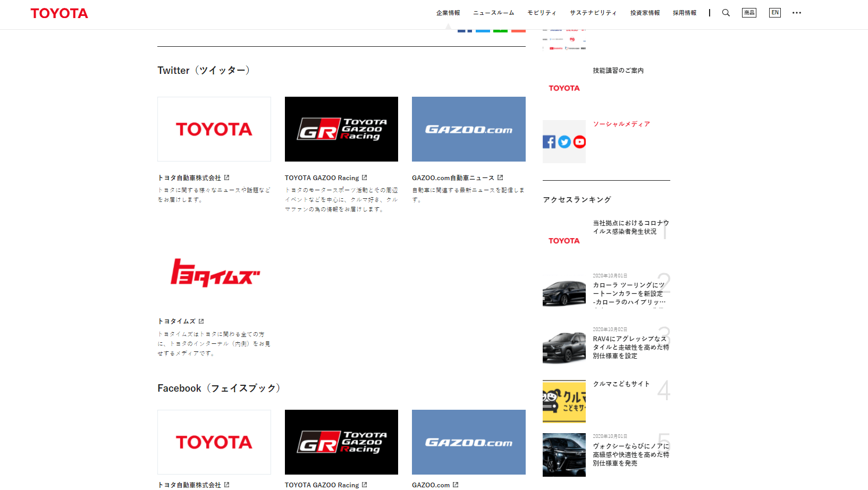The width and height of the screenshot is (868, 490).
Task: Open 技能講習のご案内 sidebar link
Action: pos(618,71)
